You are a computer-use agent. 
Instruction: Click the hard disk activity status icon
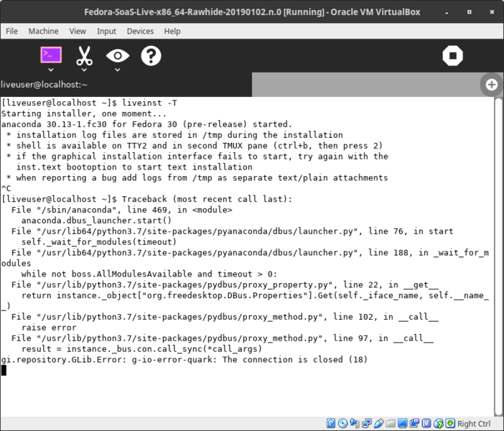point(332,424)
